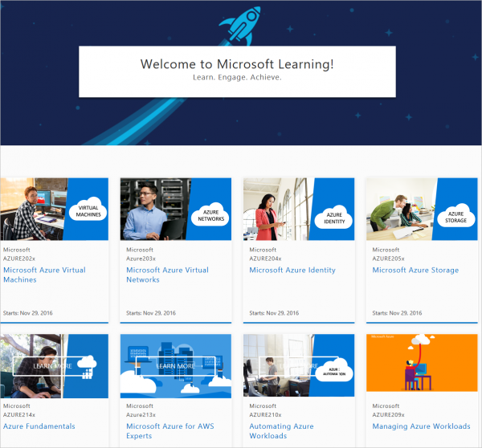Click Microsoft label on AZURE209x card
482x448 pixels.
(386, 405)
